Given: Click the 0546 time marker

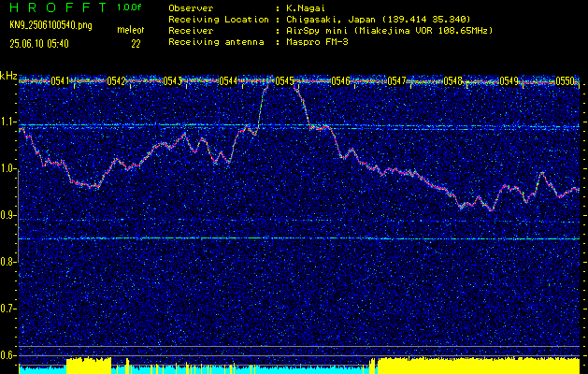Looking at the screenshot, I should click(x=340, y=81).
